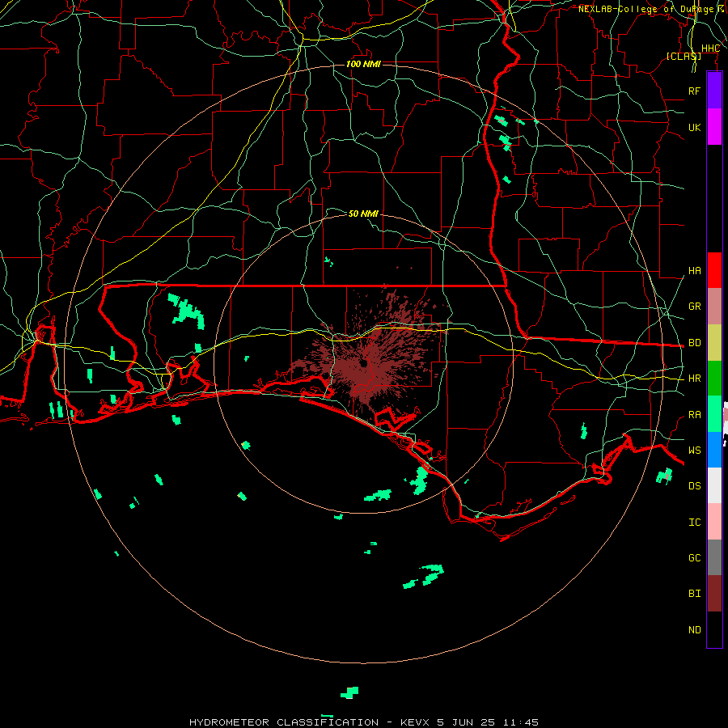
Task: Click the radar site center dot
Action: (x=362, y=363)
